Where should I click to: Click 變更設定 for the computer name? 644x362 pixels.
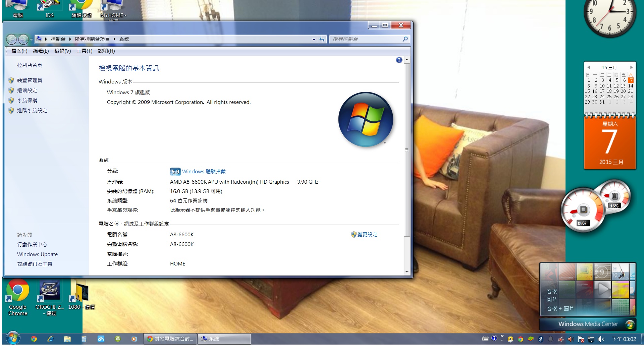point(367,235)
